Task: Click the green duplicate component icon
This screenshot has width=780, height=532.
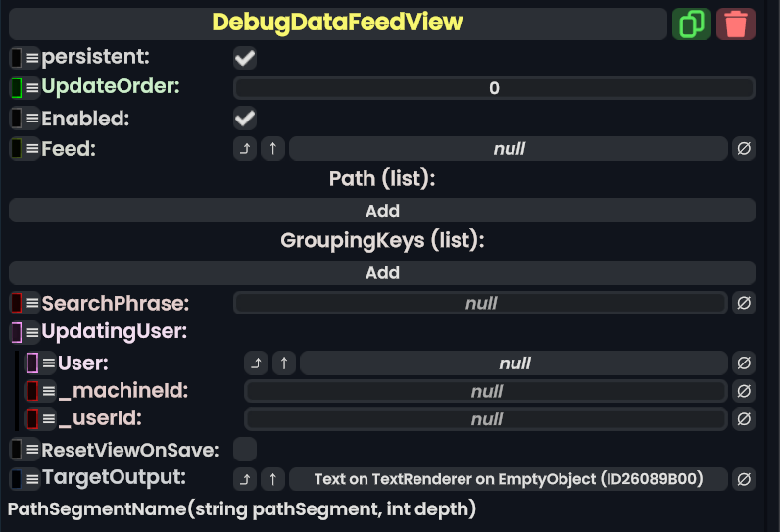Action: tap(692, 24)
